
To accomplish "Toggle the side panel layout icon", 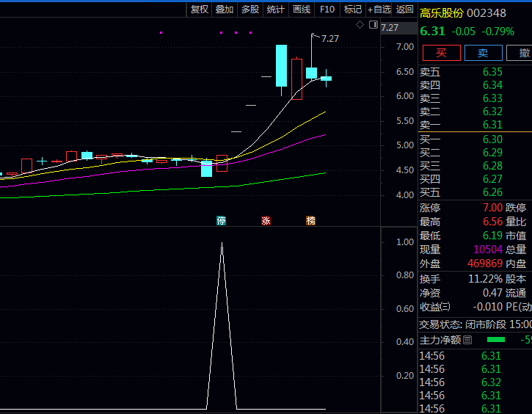I will coord(374,24).
